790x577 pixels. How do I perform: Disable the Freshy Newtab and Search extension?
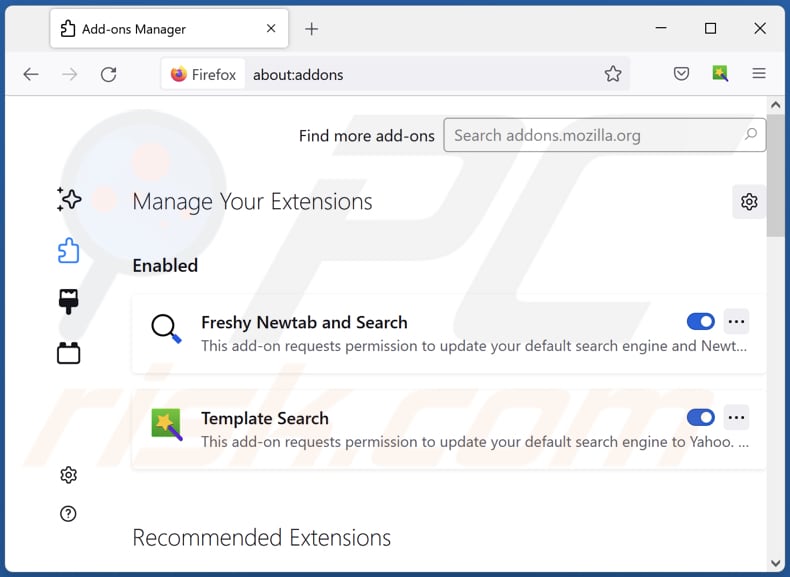tap(700, 322)
